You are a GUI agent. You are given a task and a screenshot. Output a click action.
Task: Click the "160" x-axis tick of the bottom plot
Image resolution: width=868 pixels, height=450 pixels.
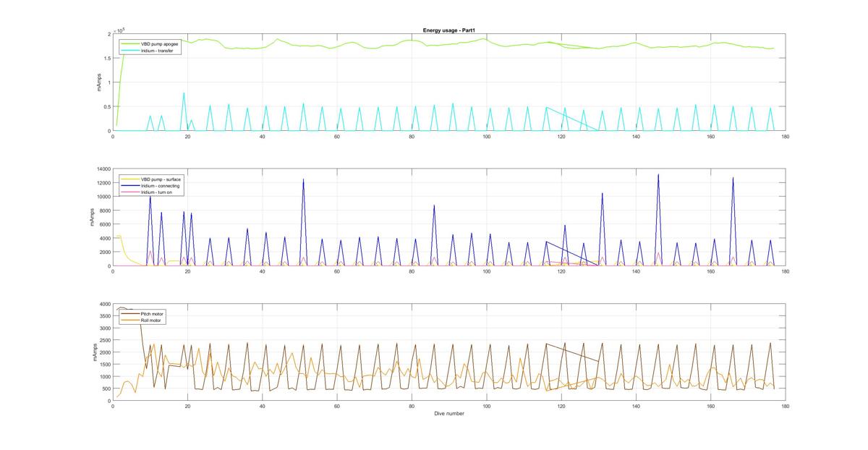coord(710,407)
